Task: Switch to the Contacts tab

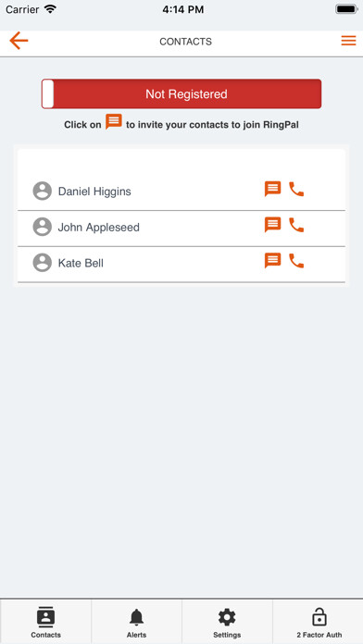Action: coord(45,622)
